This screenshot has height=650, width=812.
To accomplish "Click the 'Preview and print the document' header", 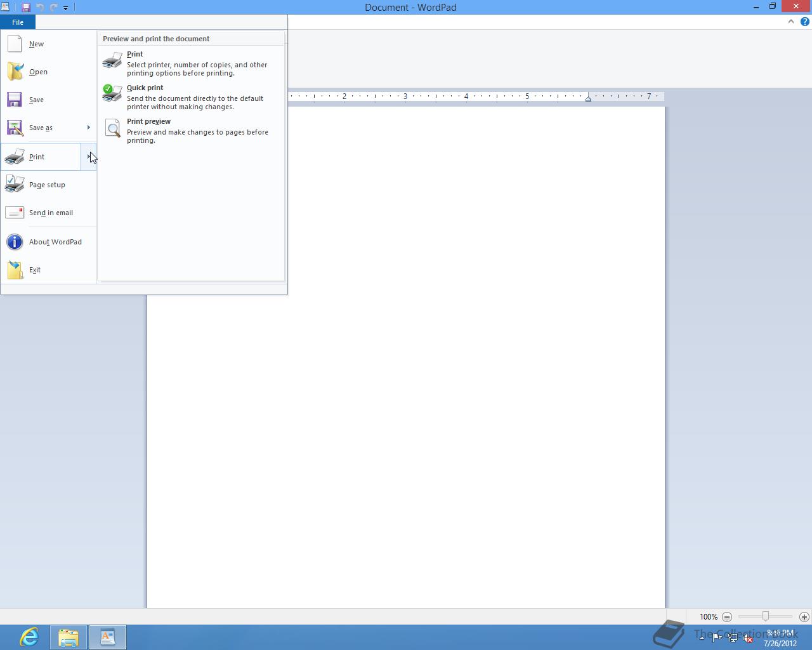I will (156, 39).
